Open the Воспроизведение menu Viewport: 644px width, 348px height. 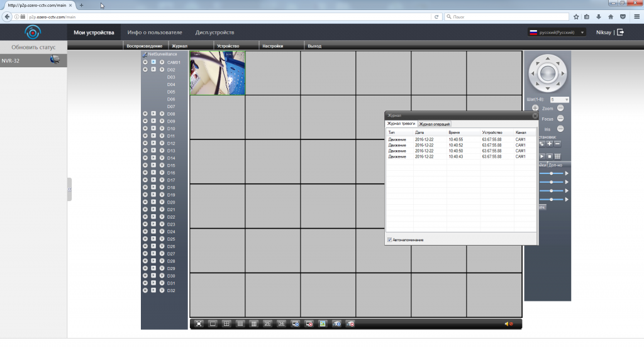pyautogui.click(x=145, y=46)
